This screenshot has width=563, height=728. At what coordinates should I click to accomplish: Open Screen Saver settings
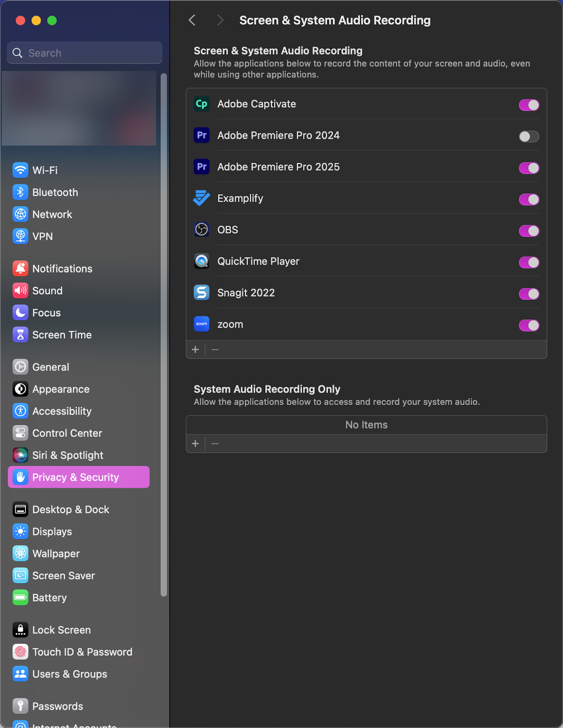point(79,576)
